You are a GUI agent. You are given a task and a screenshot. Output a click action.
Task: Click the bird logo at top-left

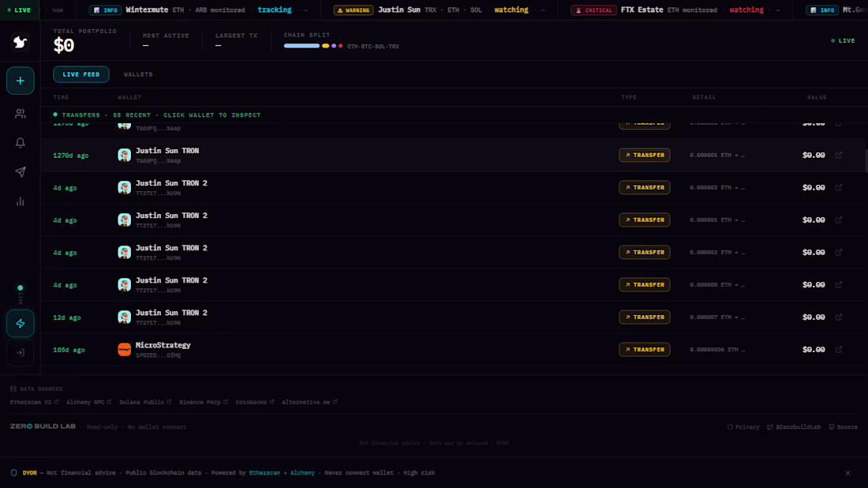pyautogui.click(x=20, y=42)
